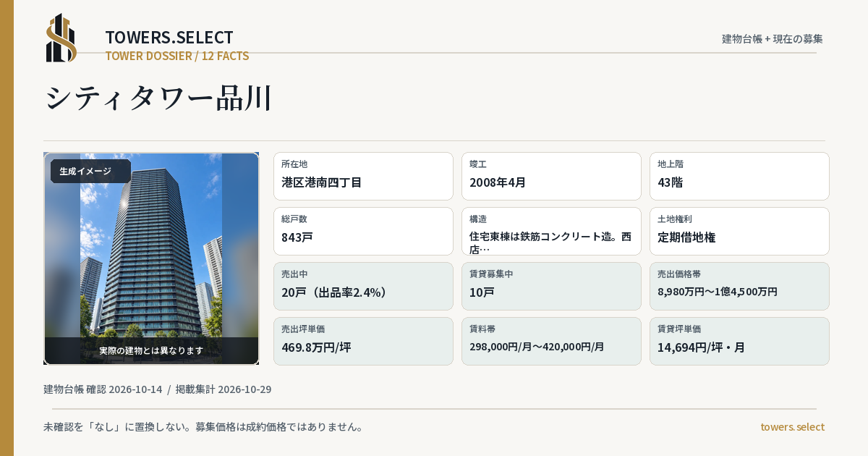Click the TOWERS.SELECT brand title

[x=169, y=38]
